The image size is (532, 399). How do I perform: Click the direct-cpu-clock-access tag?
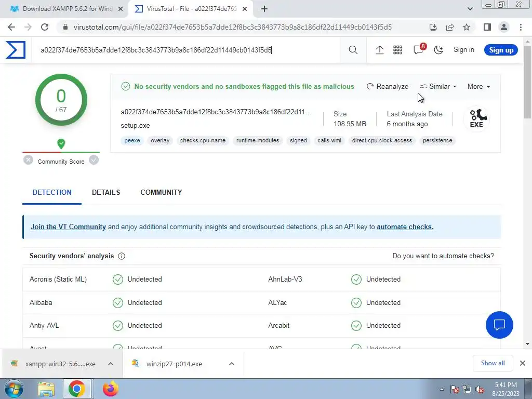382,140
